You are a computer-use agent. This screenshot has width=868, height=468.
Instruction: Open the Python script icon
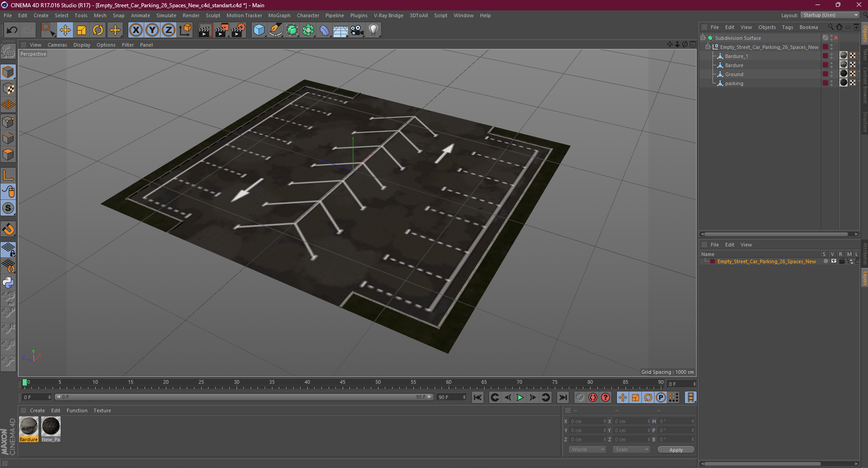click(x=9, y=283)
